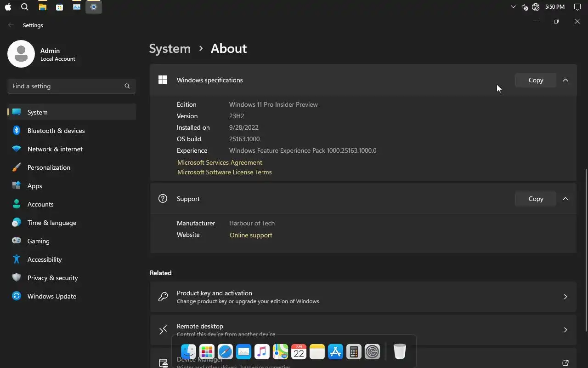
Task: Copy the Windows specifications
Action: [536, 80]
